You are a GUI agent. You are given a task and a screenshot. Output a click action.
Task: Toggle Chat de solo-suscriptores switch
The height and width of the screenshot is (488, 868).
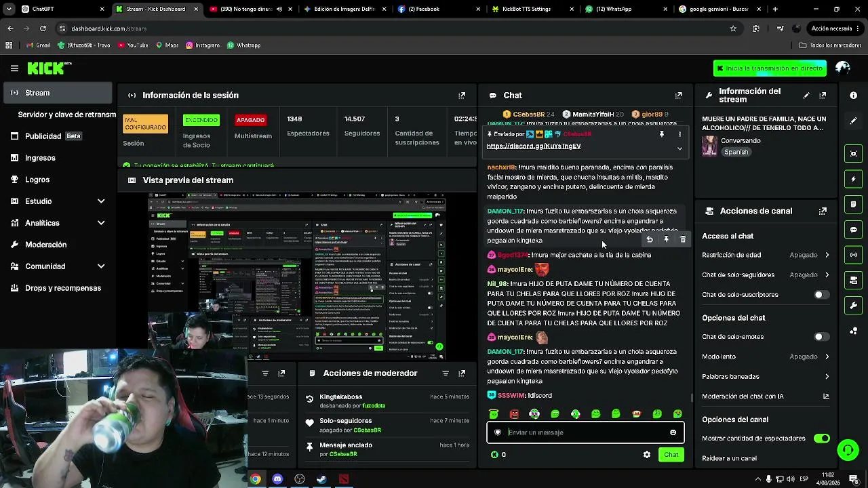click(x=821, y=295)
